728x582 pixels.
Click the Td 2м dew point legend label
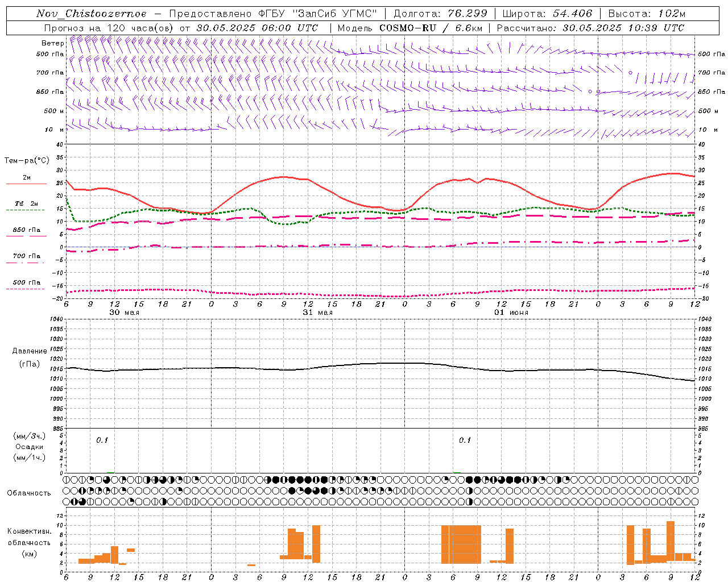27,203
